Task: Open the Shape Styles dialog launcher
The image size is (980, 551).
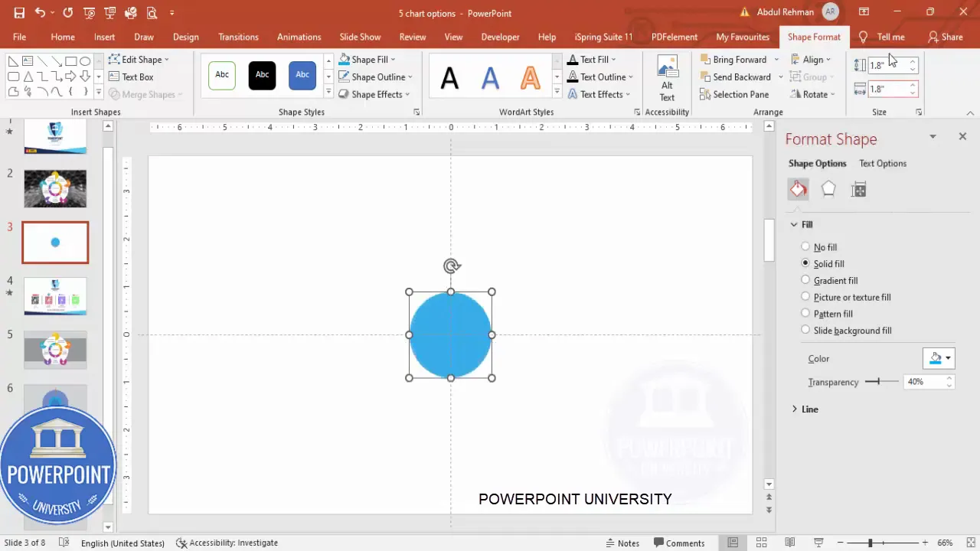Action: coord(417,112)
